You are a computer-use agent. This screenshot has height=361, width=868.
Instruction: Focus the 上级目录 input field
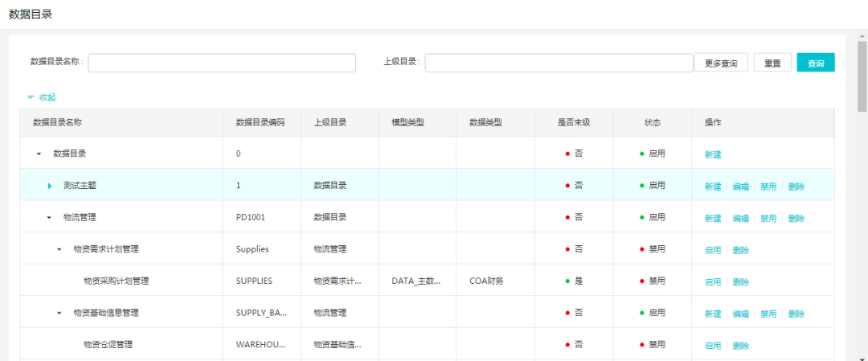tap(559, 64)
